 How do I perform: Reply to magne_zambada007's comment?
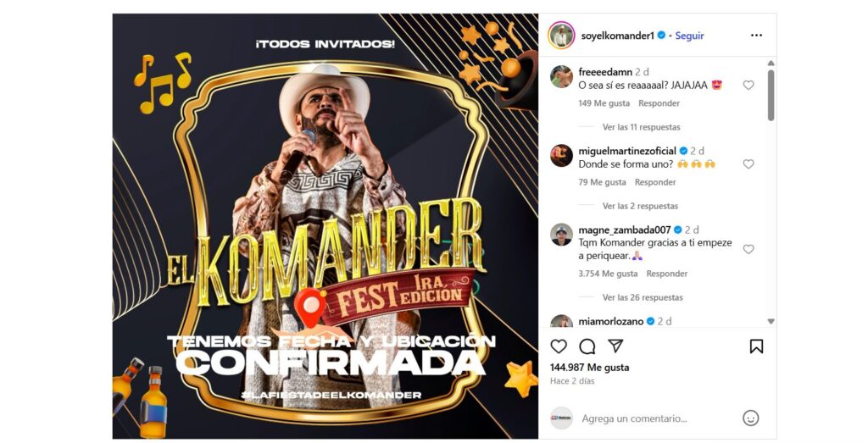pyautogui.click(x=667, y=274)
